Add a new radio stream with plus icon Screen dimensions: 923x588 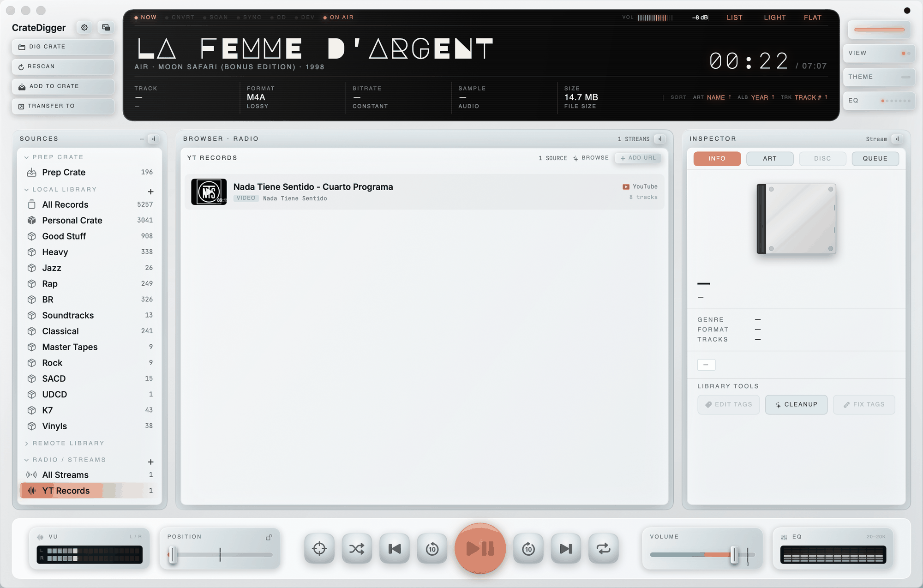[x=150, y=462]
